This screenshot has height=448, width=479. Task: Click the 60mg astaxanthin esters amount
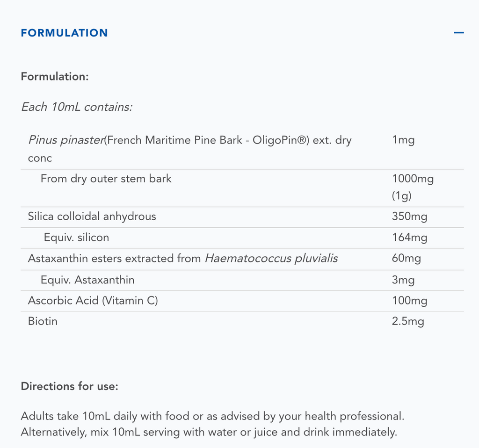(406, 259)
